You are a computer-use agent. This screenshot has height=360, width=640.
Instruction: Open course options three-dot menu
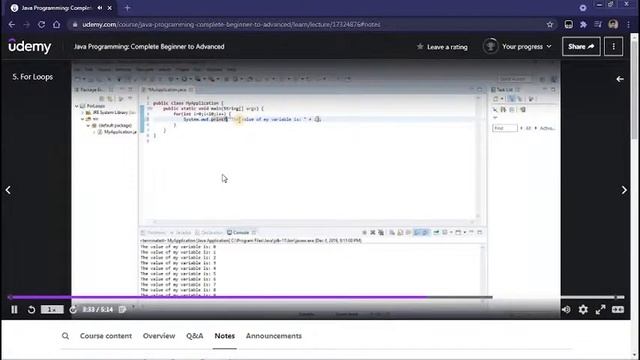[x=613, y=47]
